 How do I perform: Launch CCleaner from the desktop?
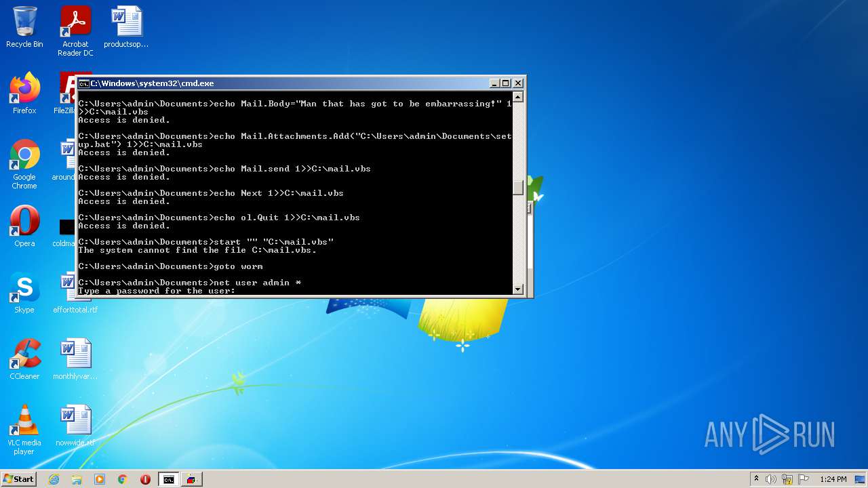click(24, 359)
